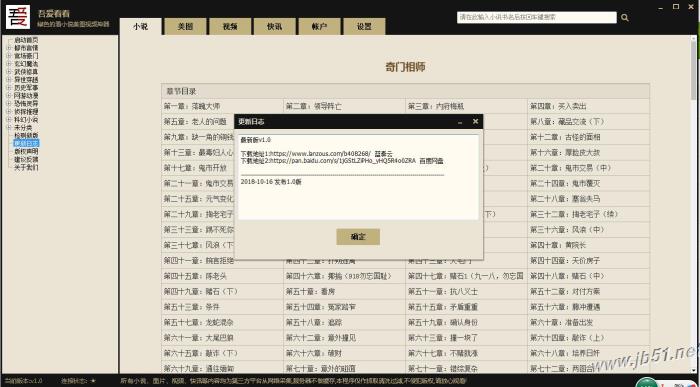
Task: Select 科幻小说 category label
Action: click(x=26, y=120)
